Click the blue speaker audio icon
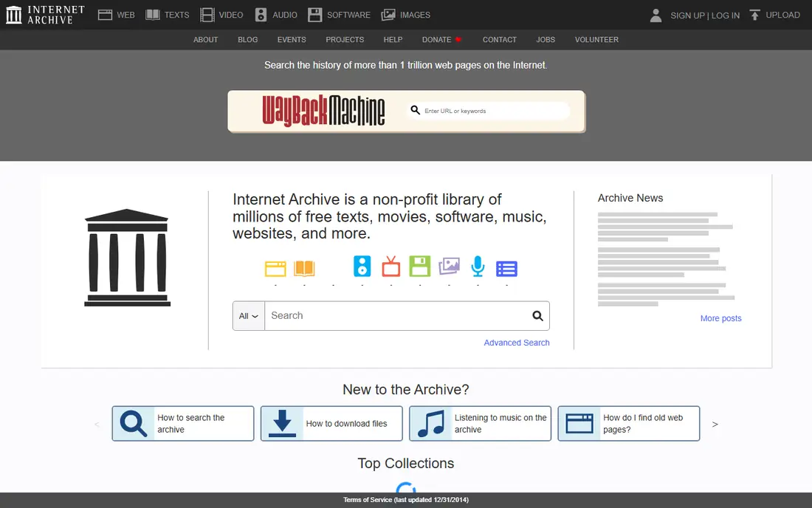Image resolution: width=812 pixels, height=508 pixels. click(362, 266)
